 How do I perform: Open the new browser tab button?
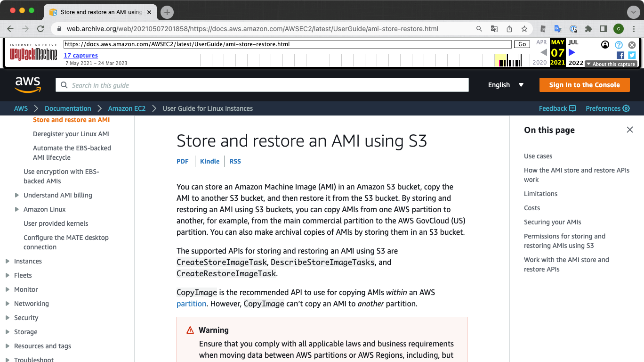pos(167,12)
